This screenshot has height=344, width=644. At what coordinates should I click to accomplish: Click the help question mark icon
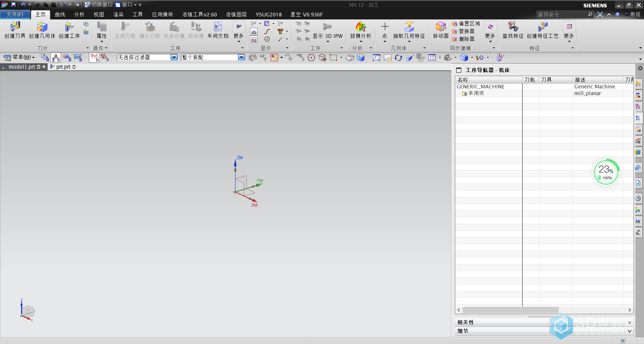pyautogui.click(x=617, y=14)
